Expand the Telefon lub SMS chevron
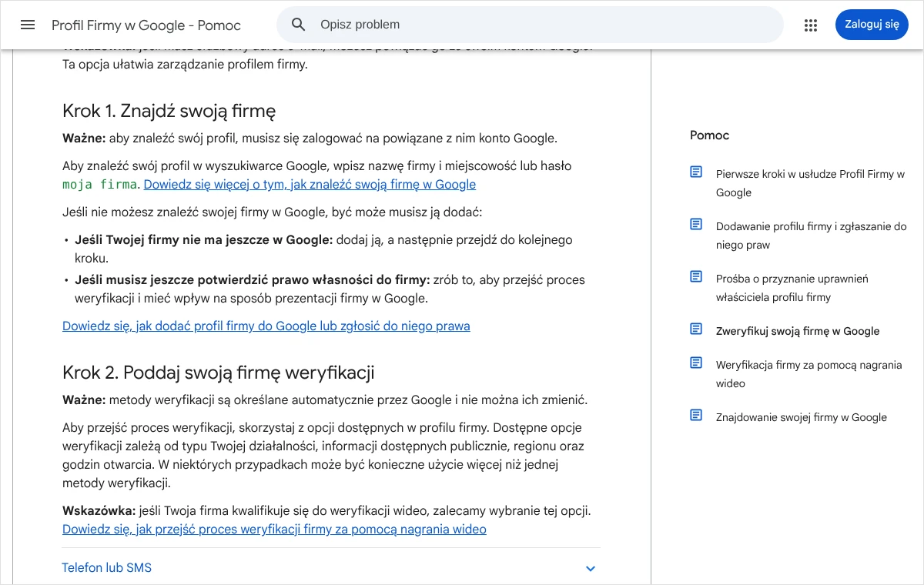This screenshot has height=585, width=924. [x=591, y=569]
